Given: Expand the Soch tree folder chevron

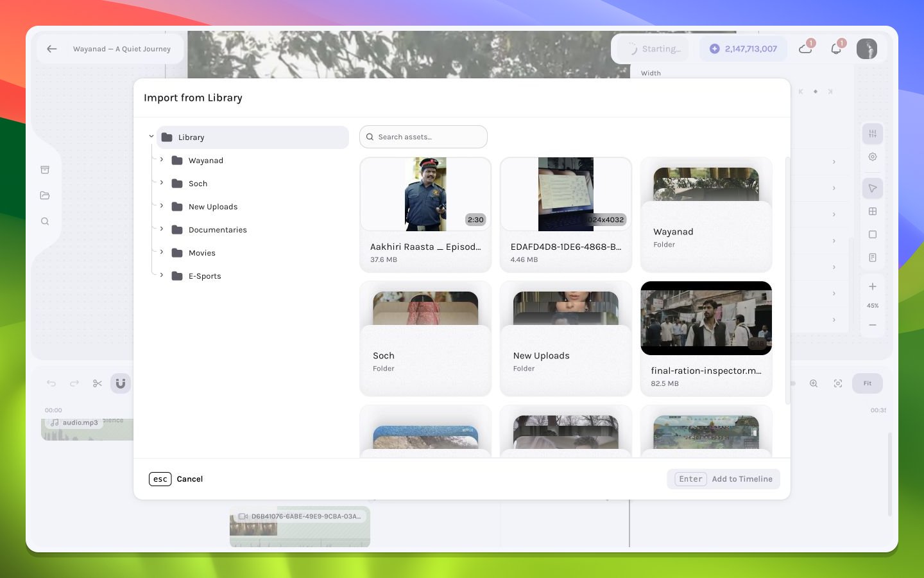Looking at the screenshot, I should (162, 183).
